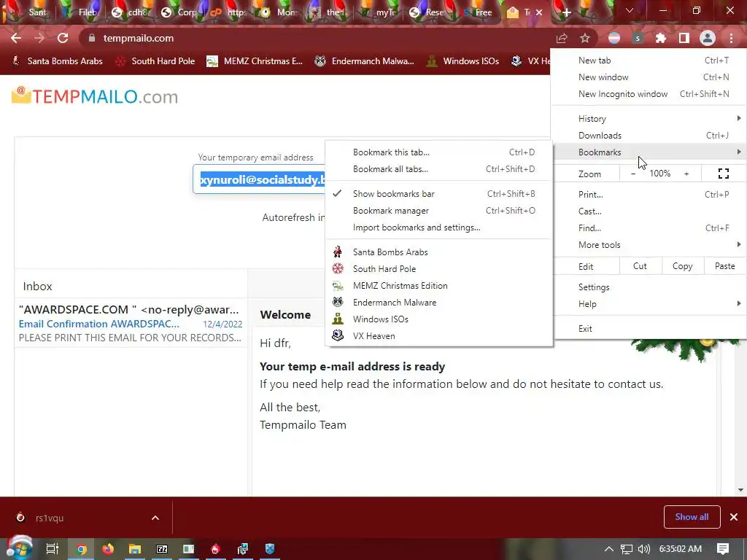This screenshot has width=747, height=560.
Task: Open a New Incognito window
Action: (649, 94)
